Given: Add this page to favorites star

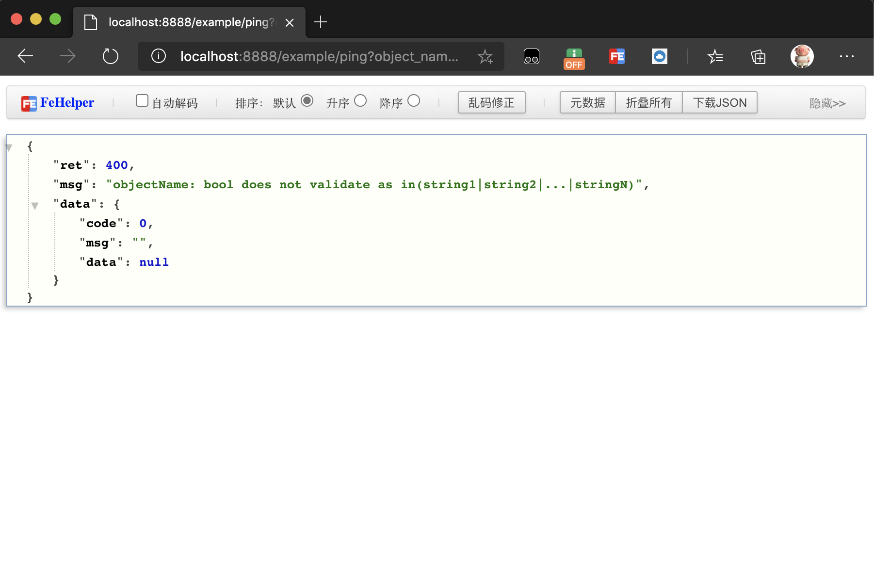Looking at the screenshot, I should click(485, 57).
